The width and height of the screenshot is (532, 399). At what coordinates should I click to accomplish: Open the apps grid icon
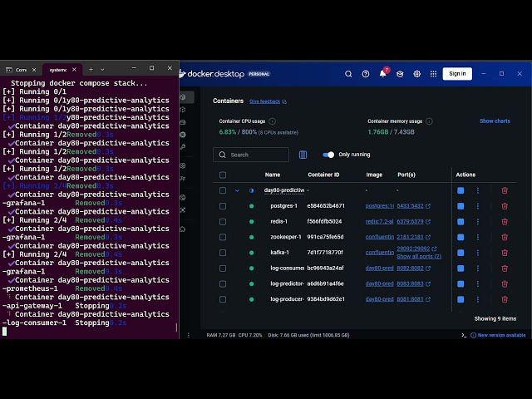pos(433,74)
